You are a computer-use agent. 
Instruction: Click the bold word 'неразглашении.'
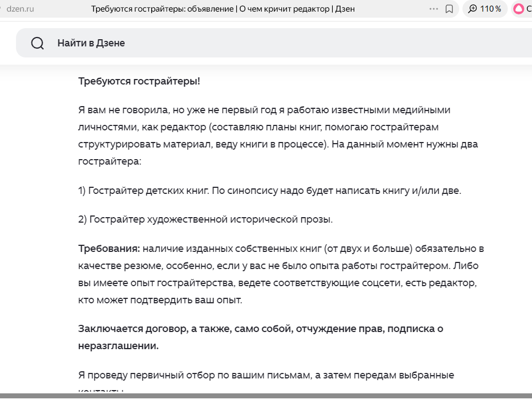point(118,346)
